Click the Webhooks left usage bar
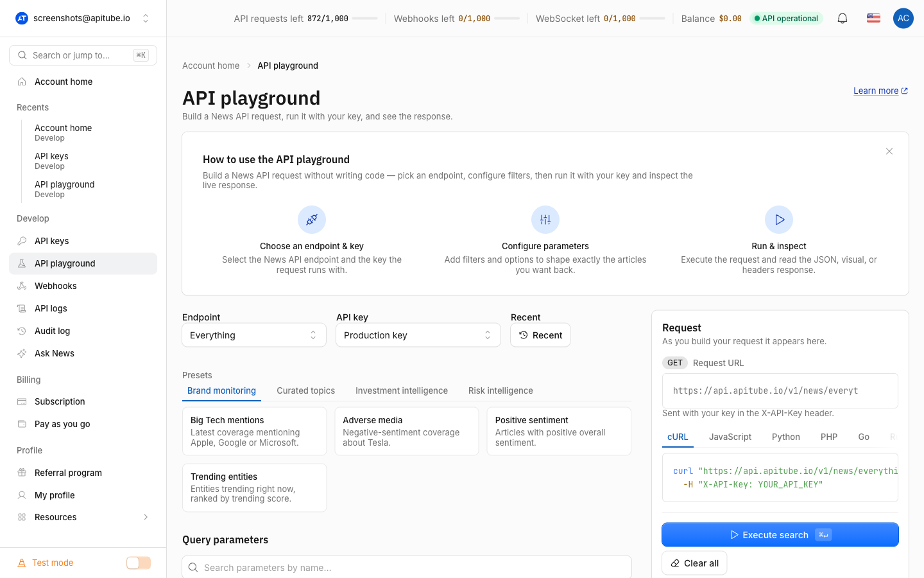This screenshot has height=578, width=924. tap(507, 19)
